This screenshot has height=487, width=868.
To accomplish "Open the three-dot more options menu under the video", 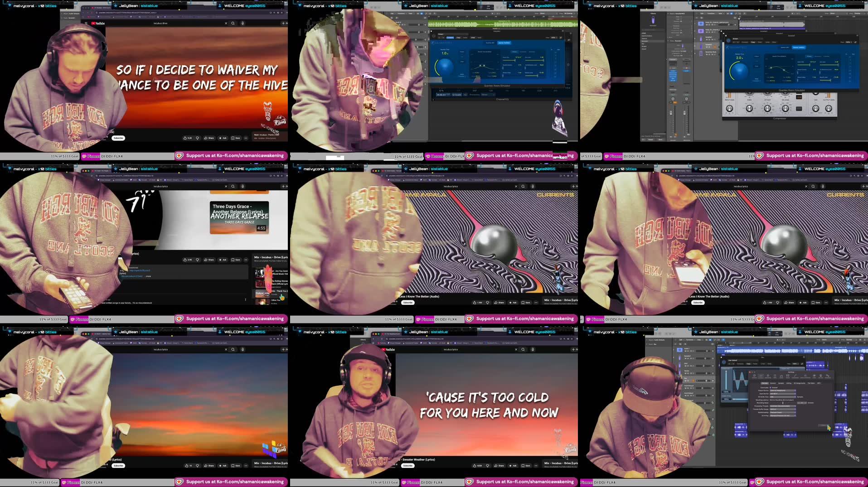I will (246, 138).
